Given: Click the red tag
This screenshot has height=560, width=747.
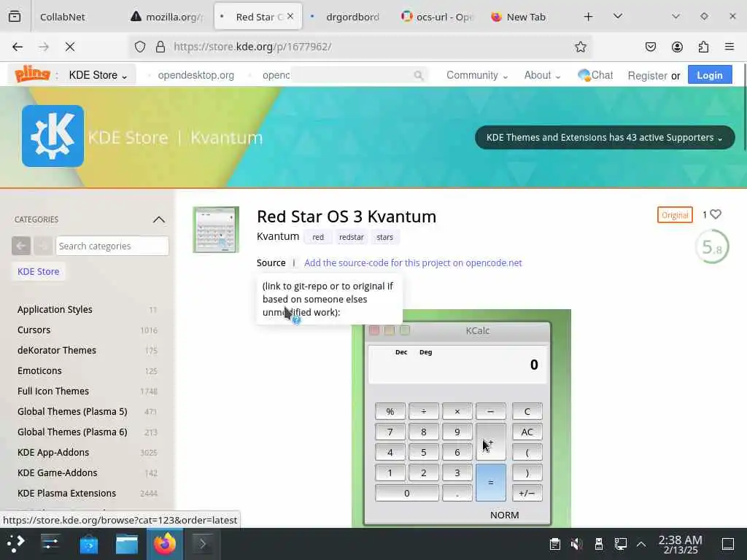Looking at the screenshot, I should pyautogui.click(x=318, y=237).
